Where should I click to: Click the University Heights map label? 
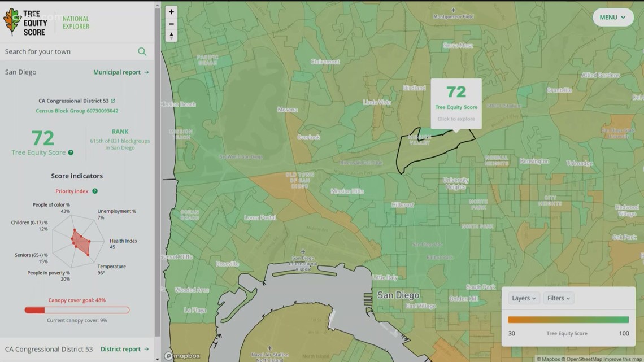click(x=455, y=184)
